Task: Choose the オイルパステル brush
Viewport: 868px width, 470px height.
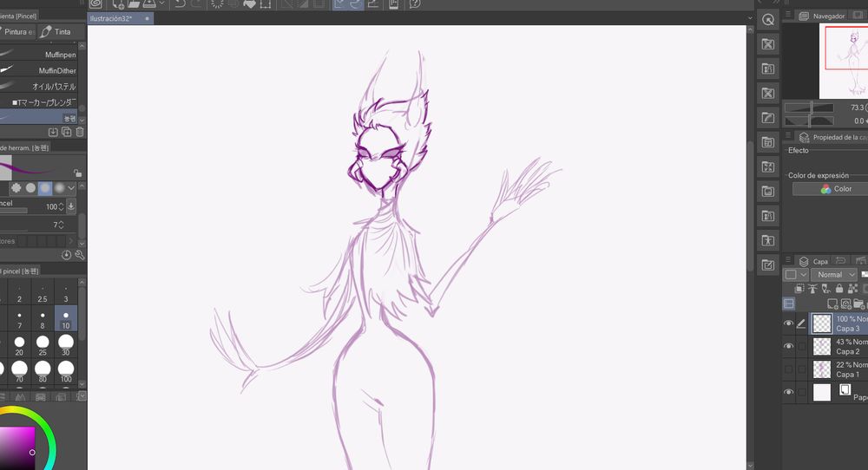Action: pyautogui.click(x=38, y=86)
